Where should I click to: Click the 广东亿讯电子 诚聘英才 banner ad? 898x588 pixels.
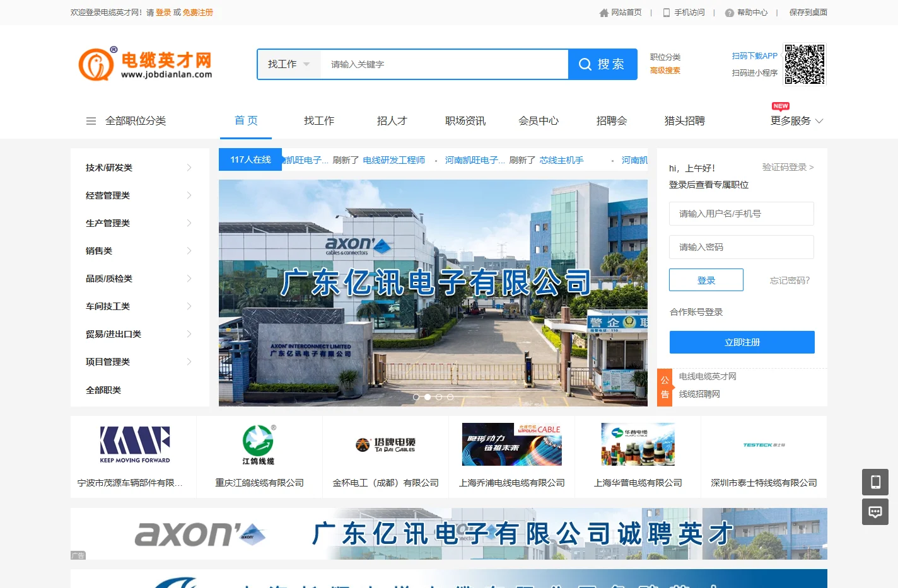(449, 534)
